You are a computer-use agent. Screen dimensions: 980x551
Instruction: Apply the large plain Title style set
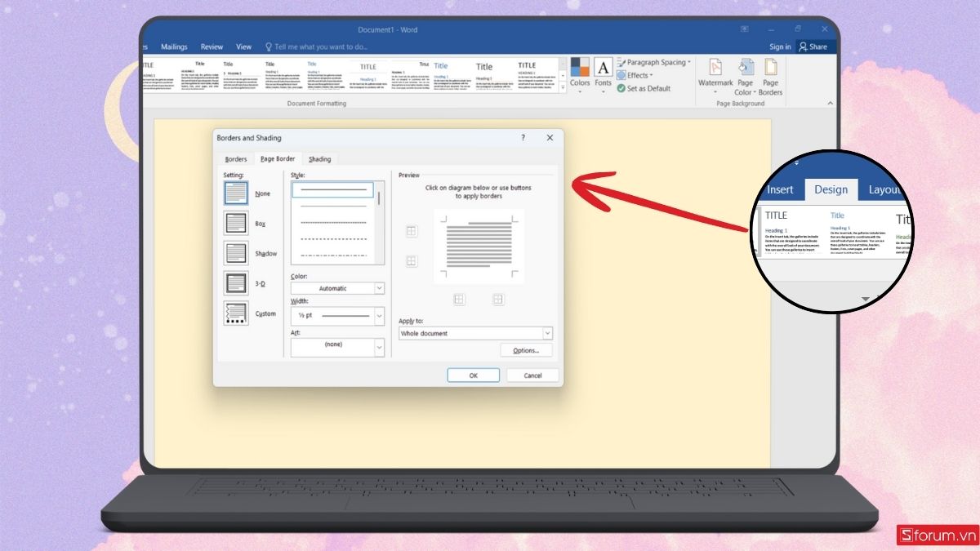point(493,76)
